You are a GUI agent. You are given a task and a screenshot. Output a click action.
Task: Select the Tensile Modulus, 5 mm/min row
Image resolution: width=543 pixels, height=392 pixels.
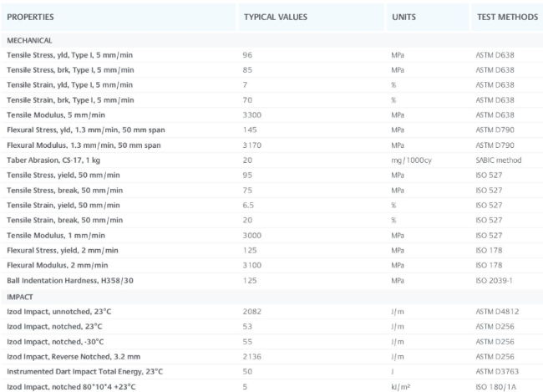271,115
